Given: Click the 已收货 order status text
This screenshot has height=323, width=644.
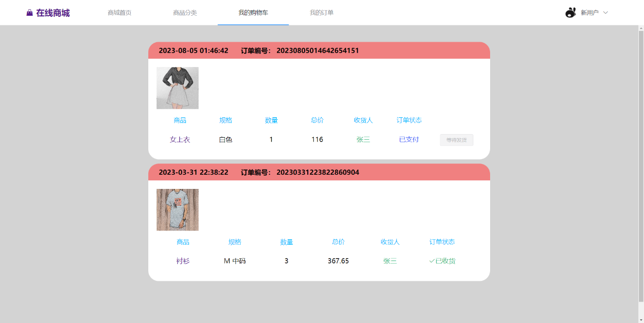Looking at the screenshot, I should [x=445, y=261].
